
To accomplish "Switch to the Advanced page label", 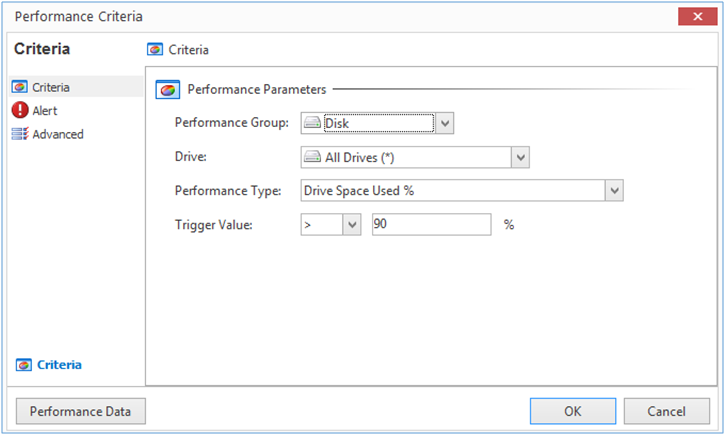I will pos(58,134).
